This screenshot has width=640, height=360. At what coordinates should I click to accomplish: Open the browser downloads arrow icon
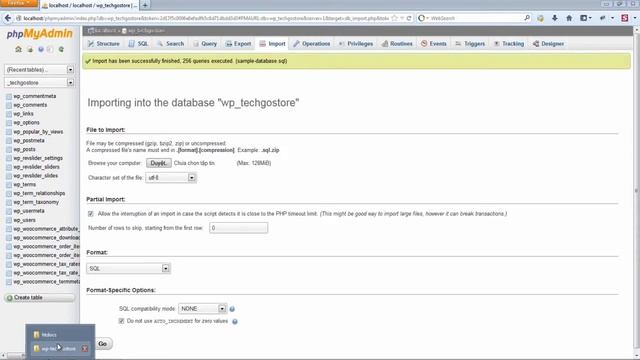coord(554,18)
